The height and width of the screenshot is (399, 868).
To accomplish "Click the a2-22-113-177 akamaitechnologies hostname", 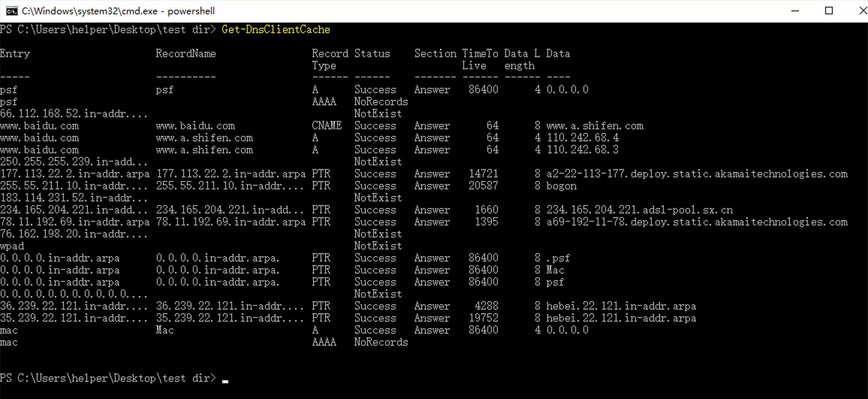I will pyautogui.click(x=697, y=174).
